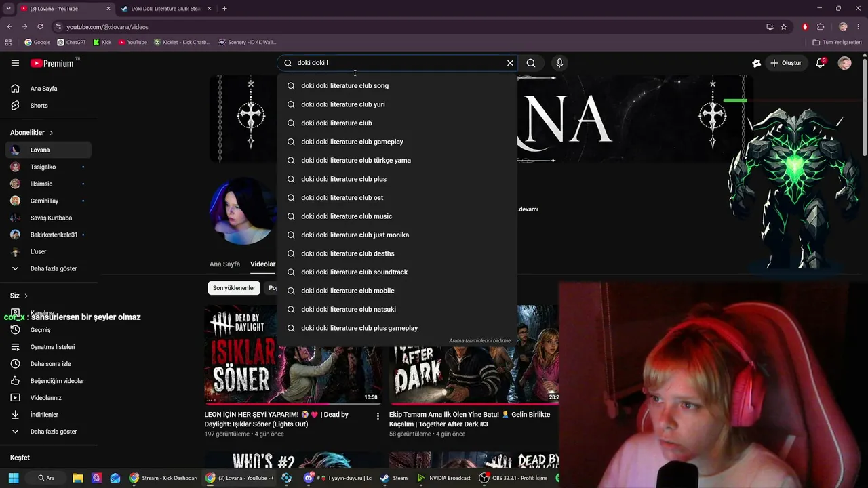Open Steam from the taskbar

[x=394, y=478]
